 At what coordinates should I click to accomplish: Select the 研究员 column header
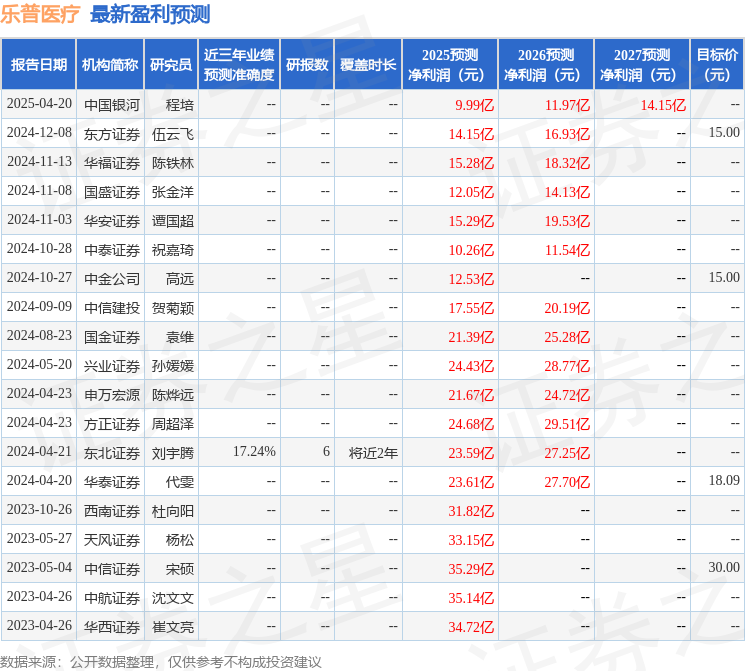(171, 65)
